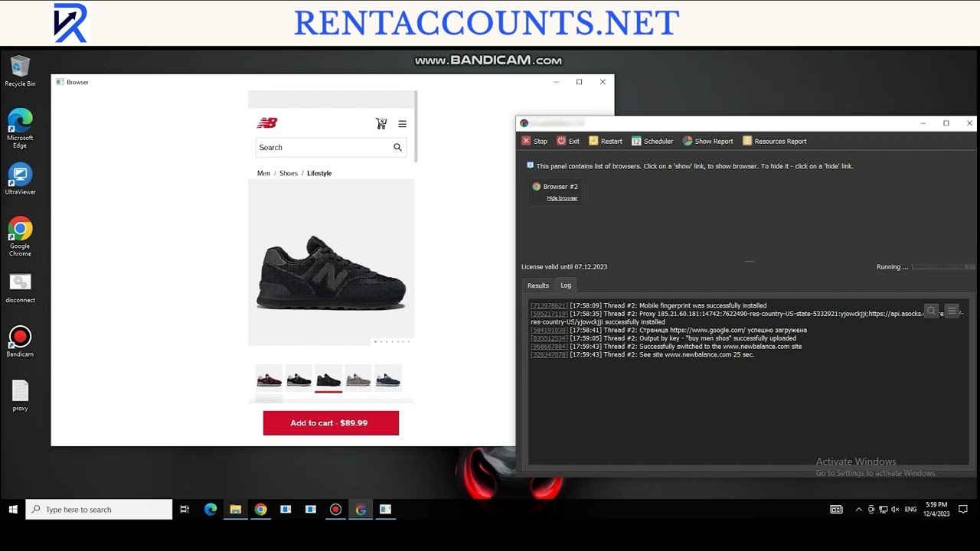Click log ID link [326347078]
Viewport: 980px width, 551px height.
coord(550,355)
